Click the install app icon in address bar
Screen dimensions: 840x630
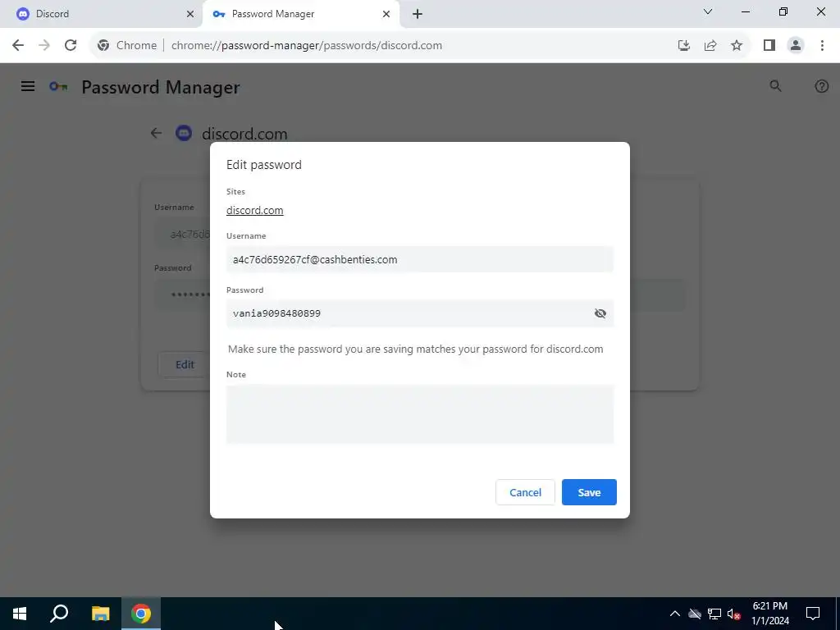coord(683,46)
